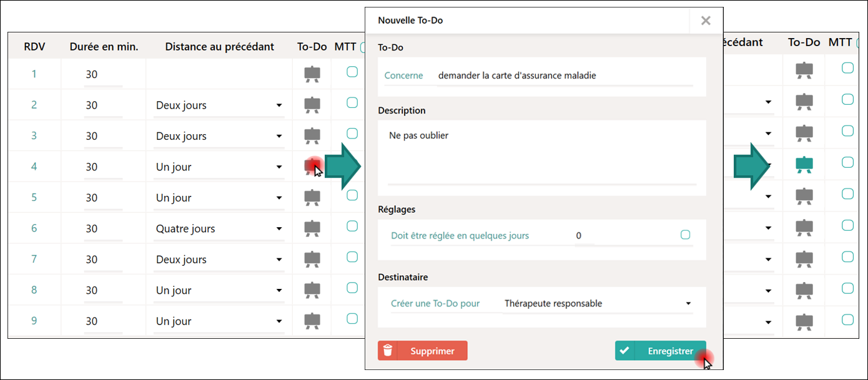Image resolution: width=868 pixels, height=380 pixels.
Task: Open the To-Do icon in RDV 2 row
Action: tap(312, 105)
